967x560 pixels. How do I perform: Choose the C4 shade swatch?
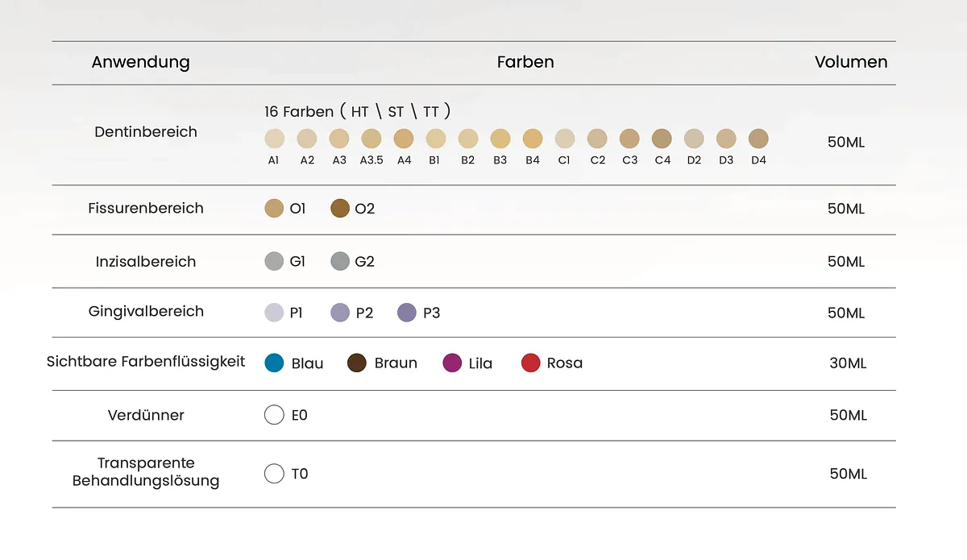662,139
